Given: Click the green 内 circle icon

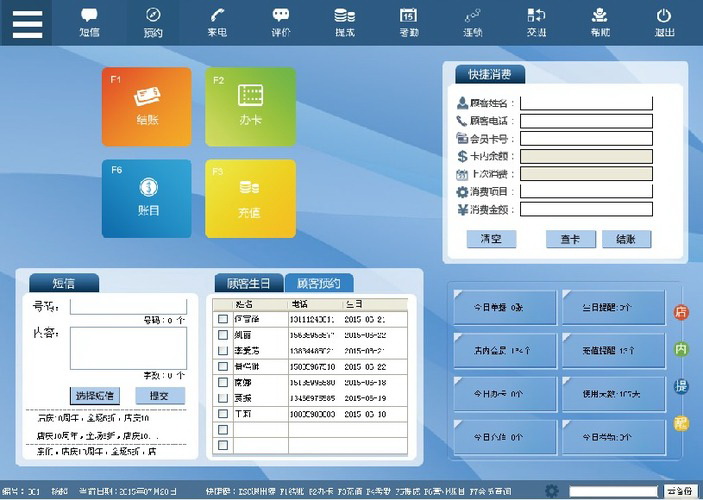Looking at the screenshot, I should coord(681,349).
